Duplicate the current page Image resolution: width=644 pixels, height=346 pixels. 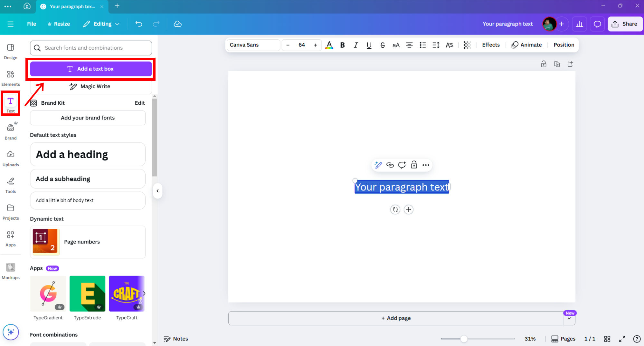point(557,64)
